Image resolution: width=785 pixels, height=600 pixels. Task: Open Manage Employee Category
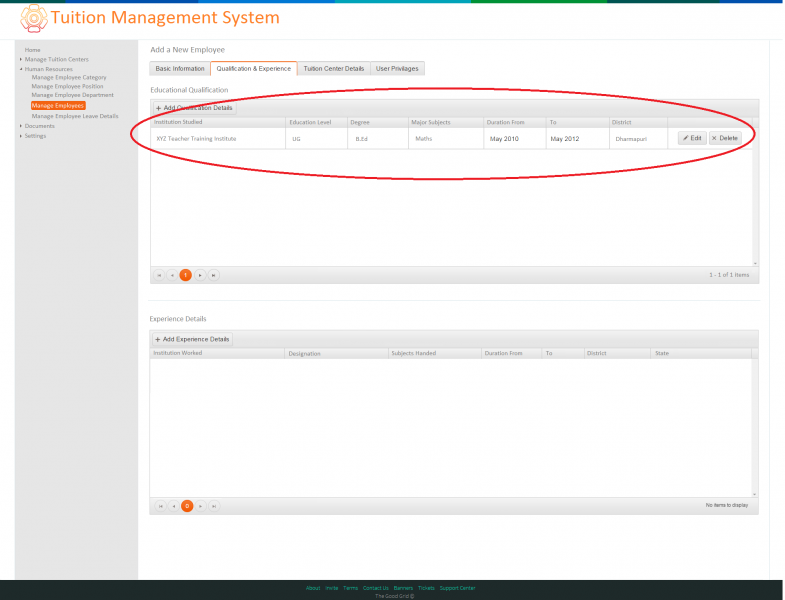click(x=69, y=78)
